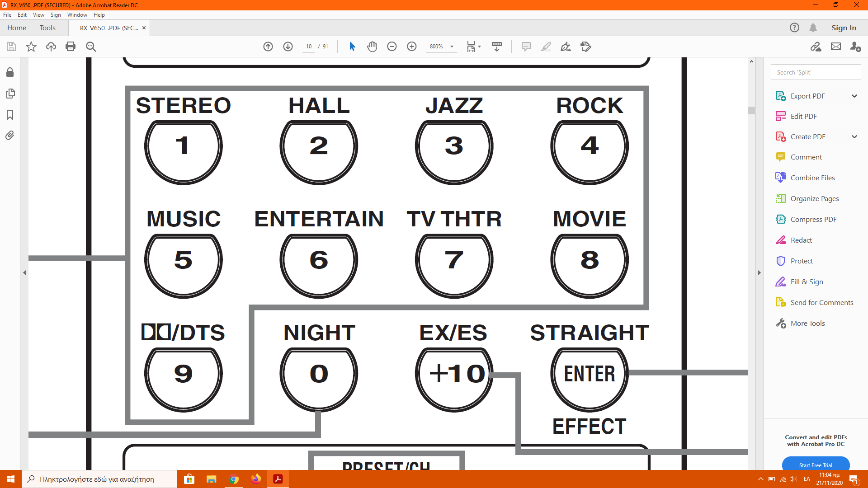Zoom out with the minus icon

click(392, 47)
